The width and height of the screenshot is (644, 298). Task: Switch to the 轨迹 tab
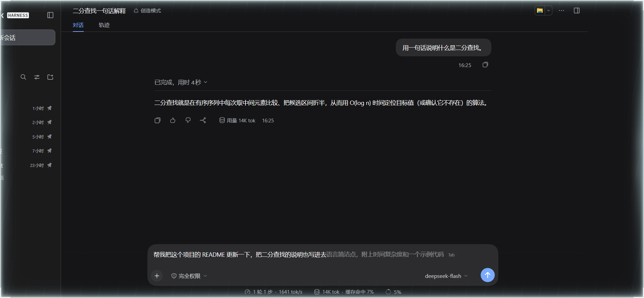click(x=104, y=25)
